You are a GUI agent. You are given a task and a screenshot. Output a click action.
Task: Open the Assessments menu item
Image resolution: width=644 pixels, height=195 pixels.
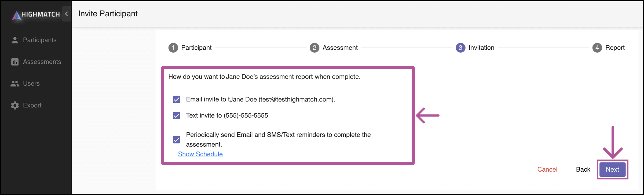pyautogui.click(x=42, y=62)
